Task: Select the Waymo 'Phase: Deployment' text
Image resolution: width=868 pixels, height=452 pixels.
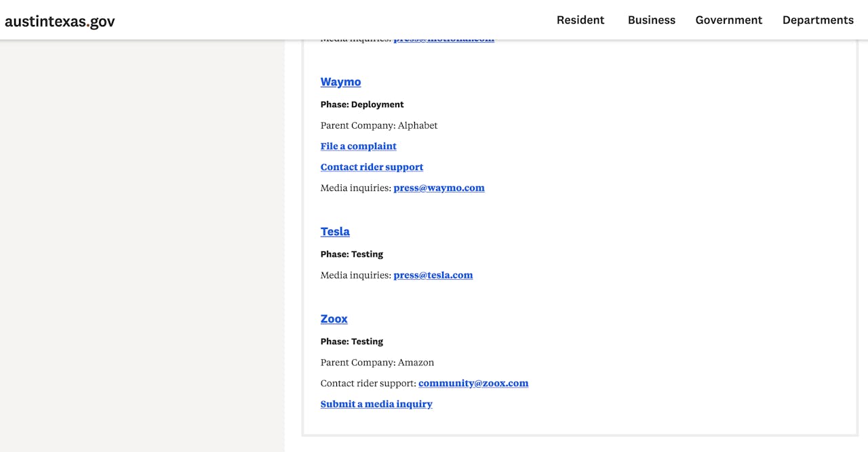Action: (x=362, y=104)
